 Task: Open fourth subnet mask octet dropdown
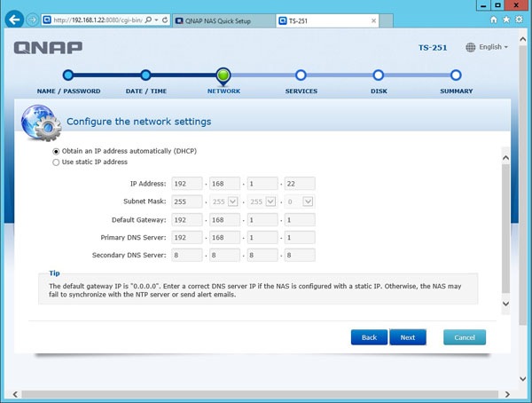click(308, 201)
